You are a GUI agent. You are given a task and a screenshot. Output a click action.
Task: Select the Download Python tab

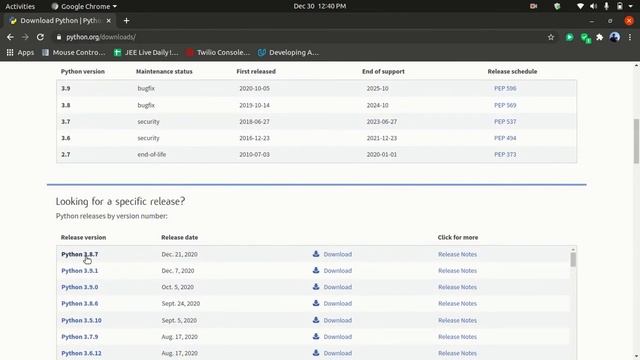click(59, 20)
